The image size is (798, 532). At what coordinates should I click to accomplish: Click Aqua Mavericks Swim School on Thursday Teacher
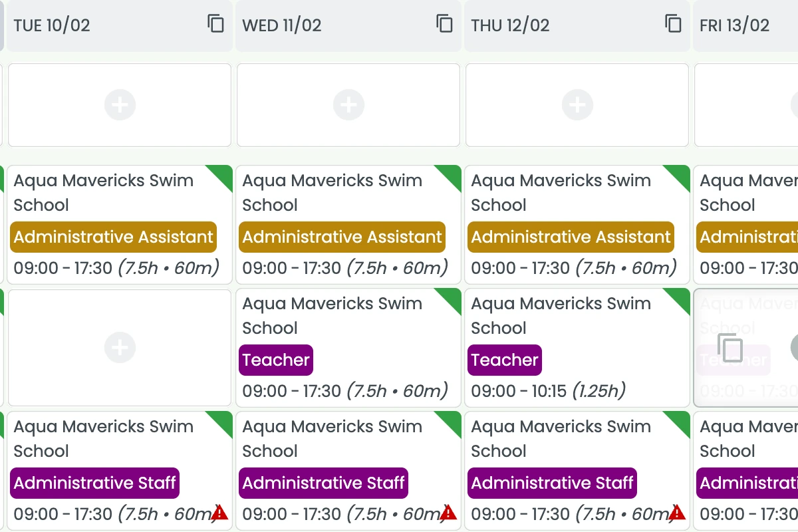point(561,316)
